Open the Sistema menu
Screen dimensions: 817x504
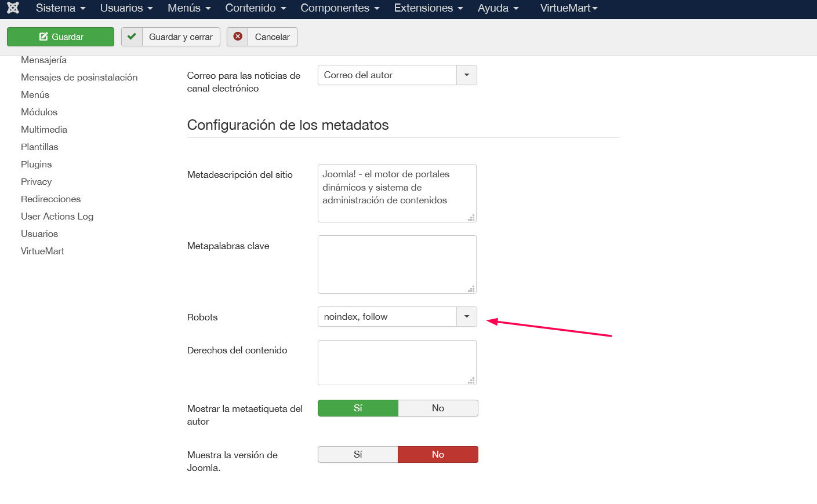60,8
